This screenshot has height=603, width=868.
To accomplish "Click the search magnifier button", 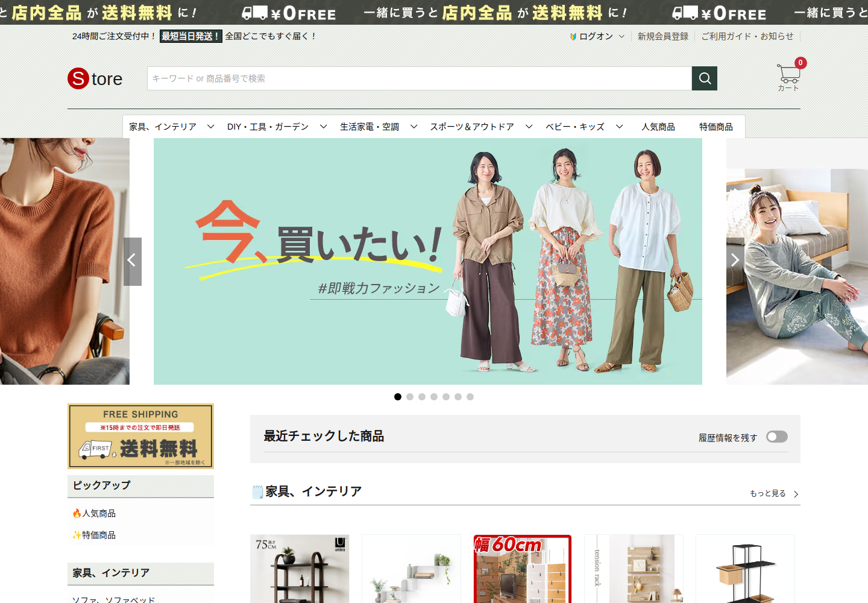I will pos(705,78).
